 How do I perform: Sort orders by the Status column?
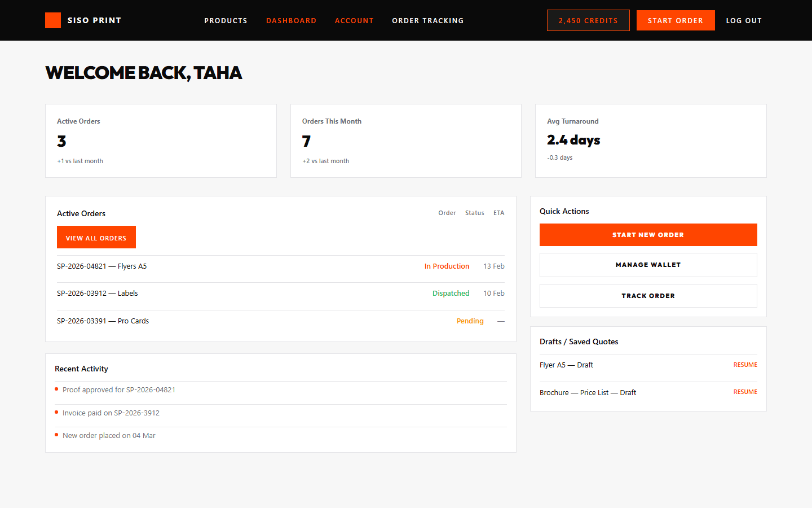pyautogui.click(x=474, y=213)
